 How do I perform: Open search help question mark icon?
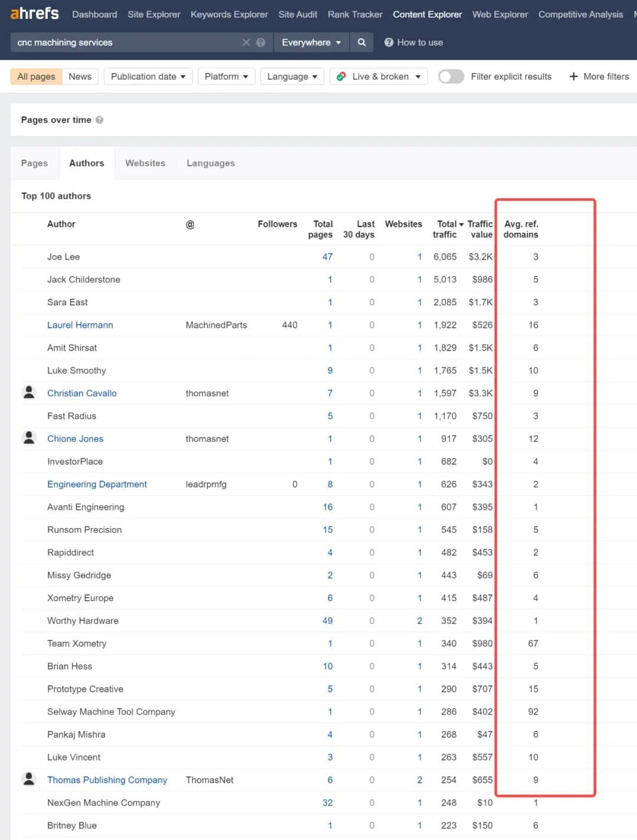261,42
